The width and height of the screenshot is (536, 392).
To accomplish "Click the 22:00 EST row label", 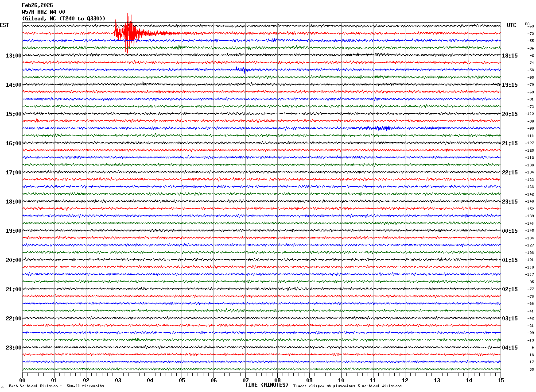I will (x=14, y=319).
